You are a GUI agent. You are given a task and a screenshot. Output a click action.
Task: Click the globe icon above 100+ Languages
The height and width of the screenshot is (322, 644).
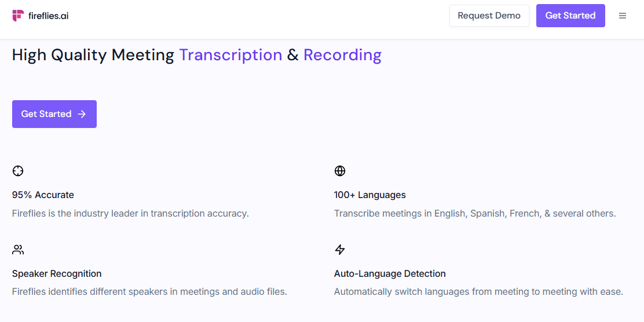point(339,171)
